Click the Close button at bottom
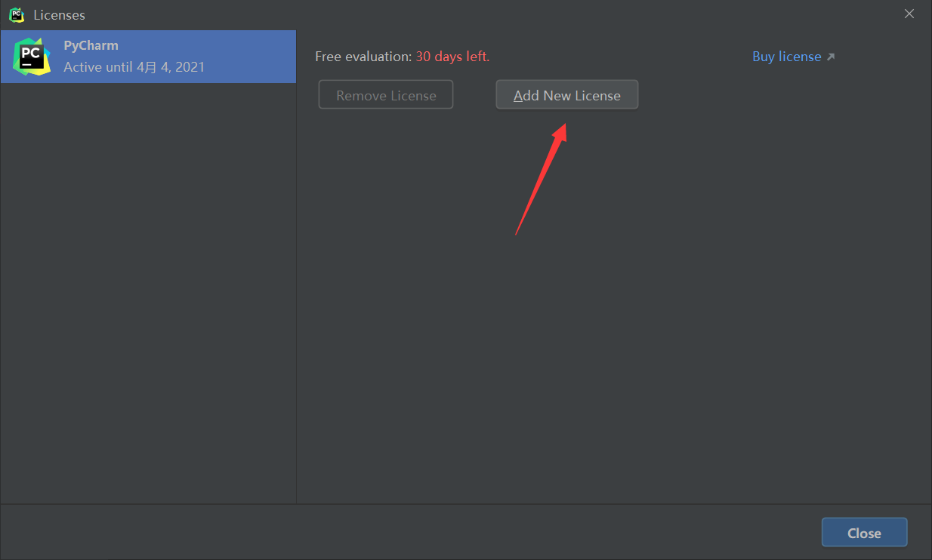This screenshot has height=560, width=932. 864,533
